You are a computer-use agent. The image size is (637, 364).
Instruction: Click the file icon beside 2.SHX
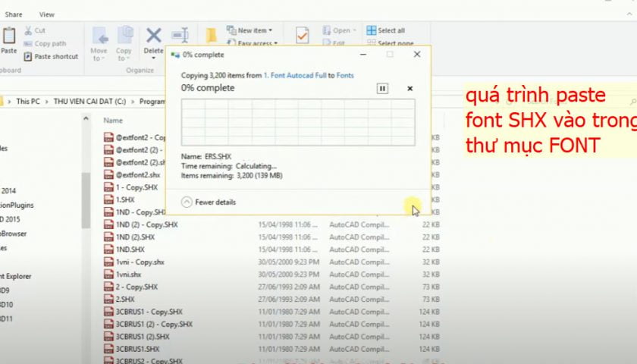109,300
